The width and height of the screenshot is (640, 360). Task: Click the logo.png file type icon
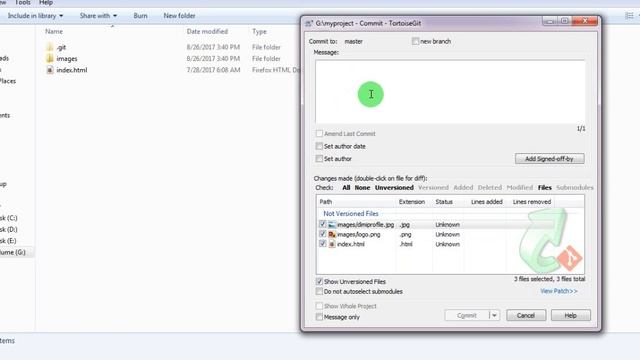point(332,234)
